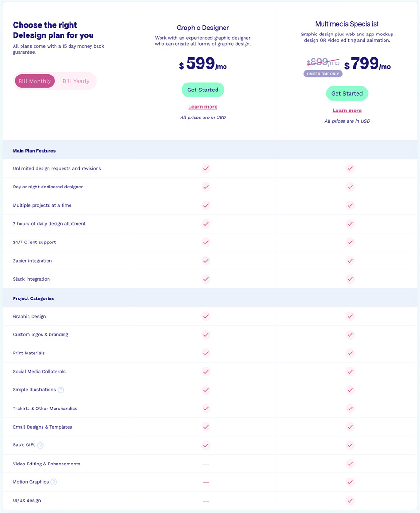This screenshot has width=420, height=513.
Task: Click the dash icon for Motion Graphics row
Action: click(206, 482)
